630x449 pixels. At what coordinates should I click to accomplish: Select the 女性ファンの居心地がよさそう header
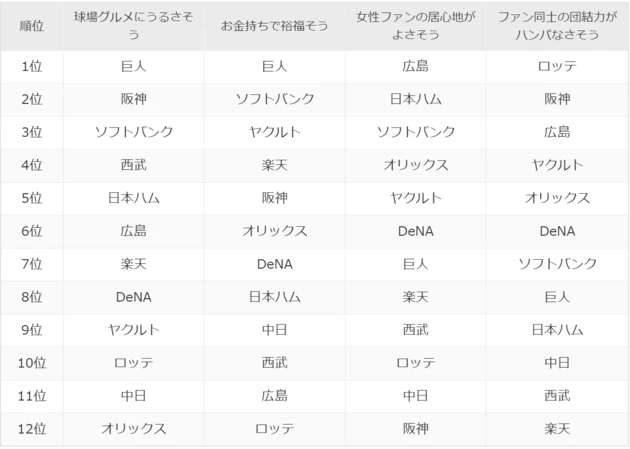(x=415, y=25)
